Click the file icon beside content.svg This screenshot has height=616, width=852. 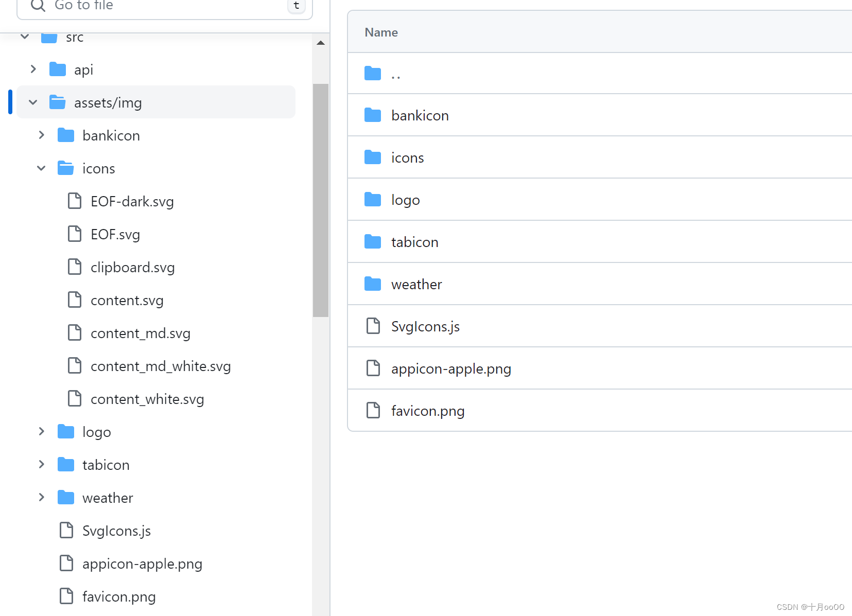click(75, 300)
